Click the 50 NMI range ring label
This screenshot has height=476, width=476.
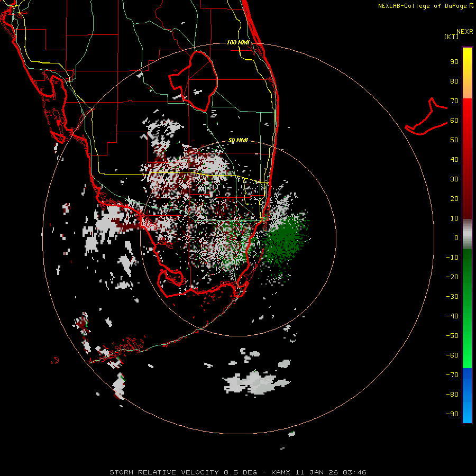(238, 140)
